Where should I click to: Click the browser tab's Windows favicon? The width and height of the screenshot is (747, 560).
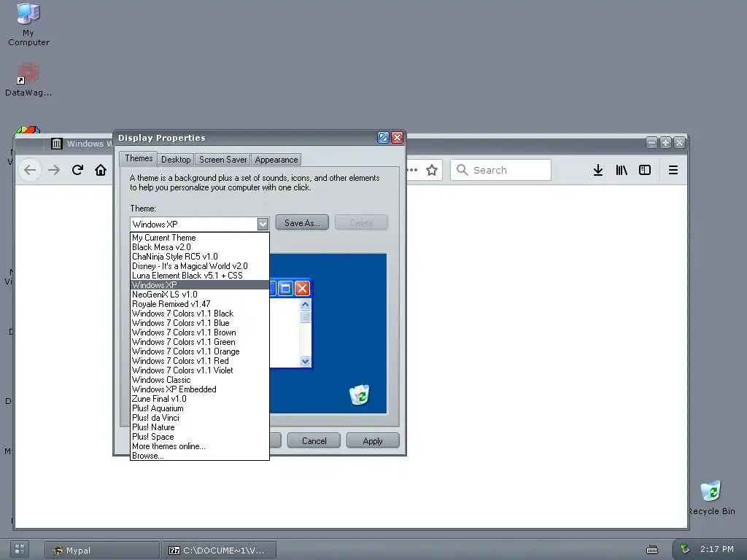[57, 144]
